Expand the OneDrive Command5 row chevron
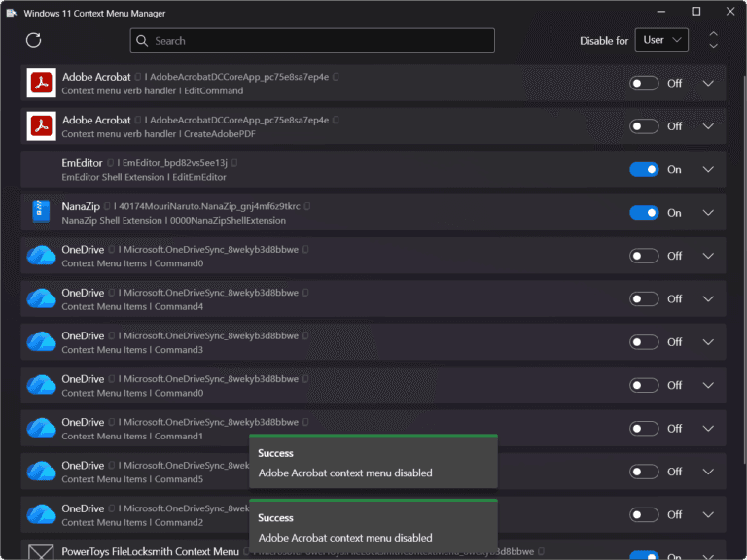This screenshot has width=747, height=560. (x=708, y=472)
